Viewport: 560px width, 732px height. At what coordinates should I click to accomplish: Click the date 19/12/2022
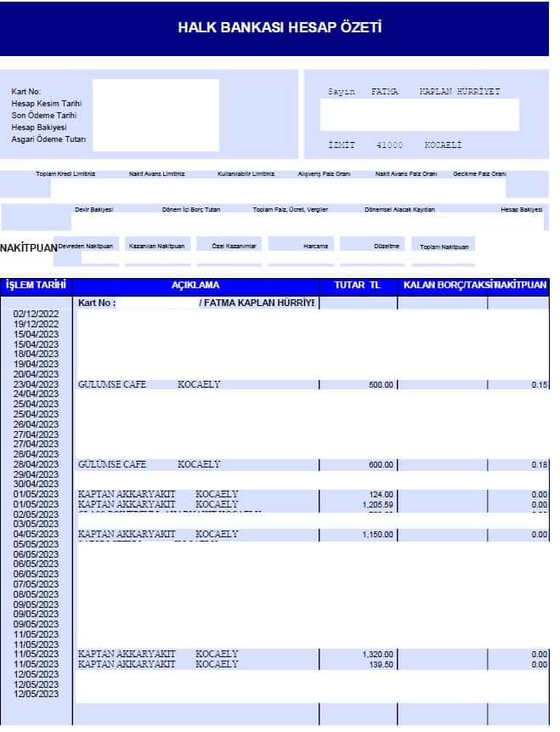(36, 324)
